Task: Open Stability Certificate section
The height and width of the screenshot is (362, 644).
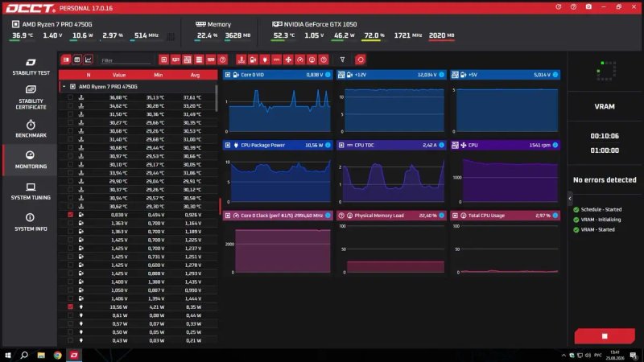Action: (31, 97)
